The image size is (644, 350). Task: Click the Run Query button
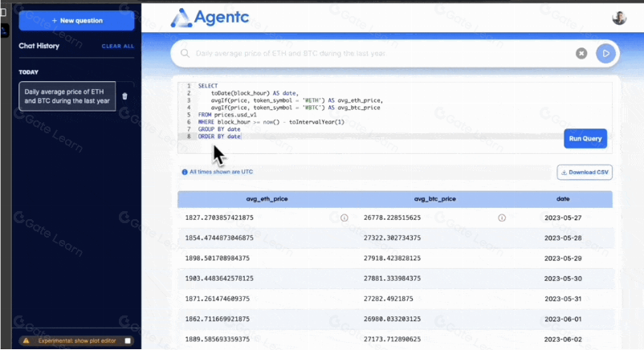click(585, 138)
